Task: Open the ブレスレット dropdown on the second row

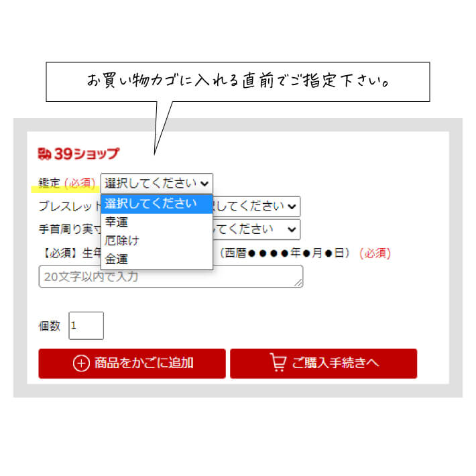Action: 257,206
